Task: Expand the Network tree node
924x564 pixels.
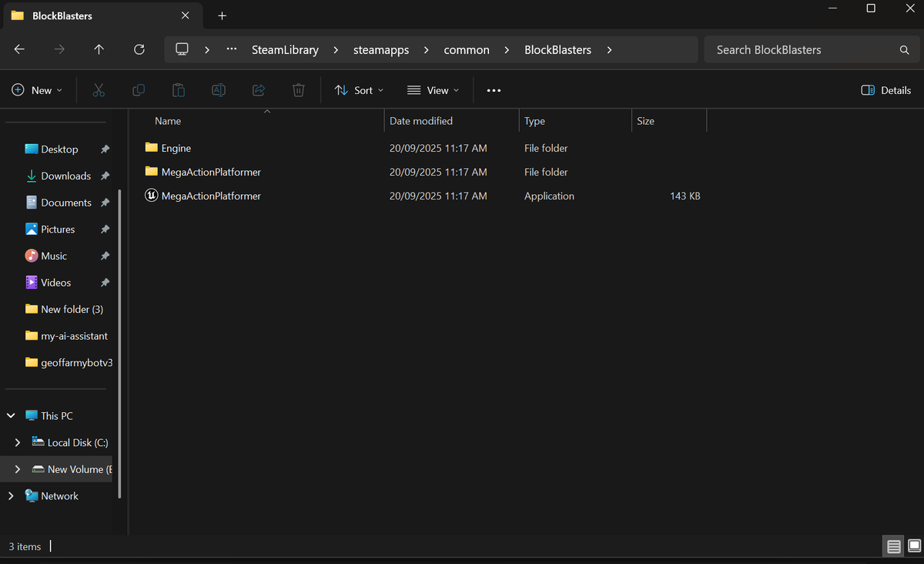Action: (x=11, y=496)
